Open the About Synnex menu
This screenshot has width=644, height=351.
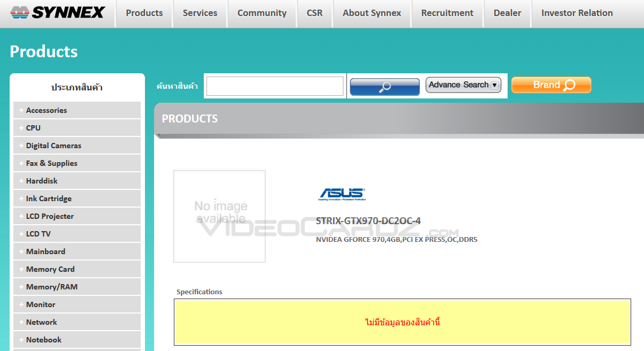coord(372,13)
